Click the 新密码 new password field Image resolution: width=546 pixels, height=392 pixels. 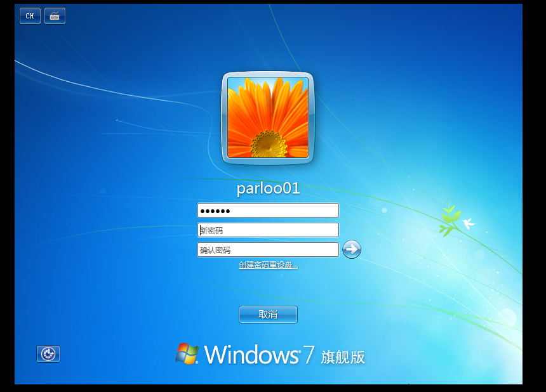coord(268,230)
